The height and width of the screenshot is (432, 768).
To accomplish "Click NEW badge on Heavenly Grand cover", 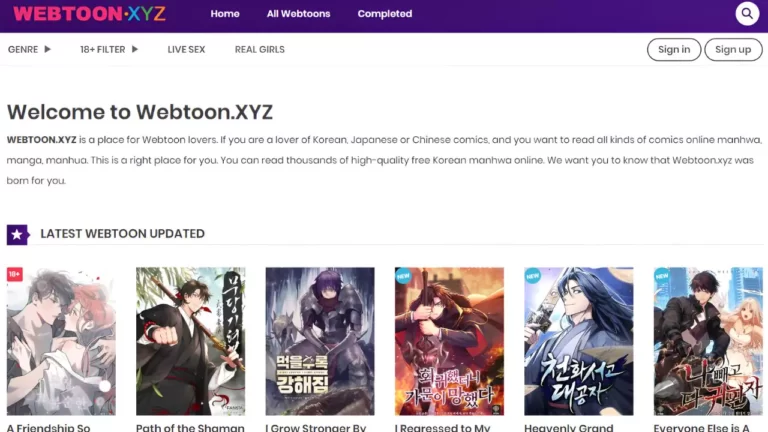I will (532, 276).
